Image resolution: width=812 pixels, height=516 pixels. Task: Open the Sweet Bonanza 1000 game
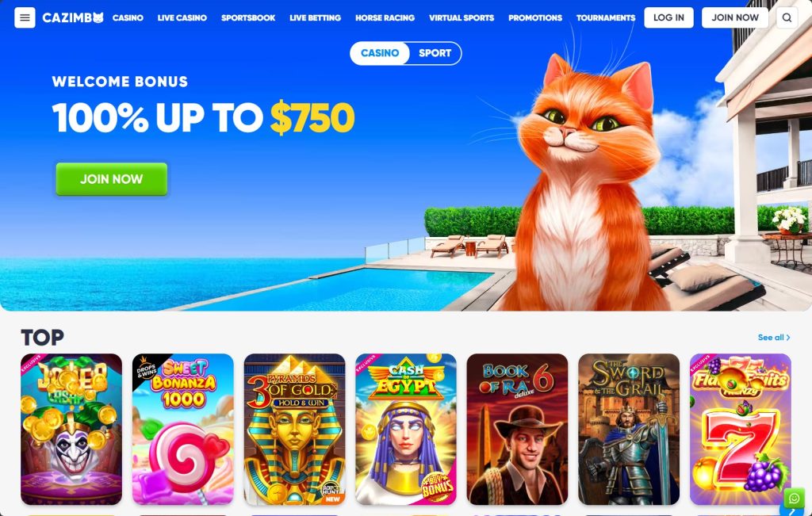tap(183, 429)
